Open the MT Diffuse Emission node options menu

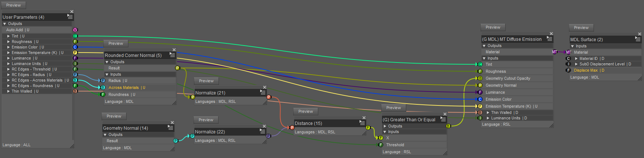pyautogui.click(x=549, y=39)
